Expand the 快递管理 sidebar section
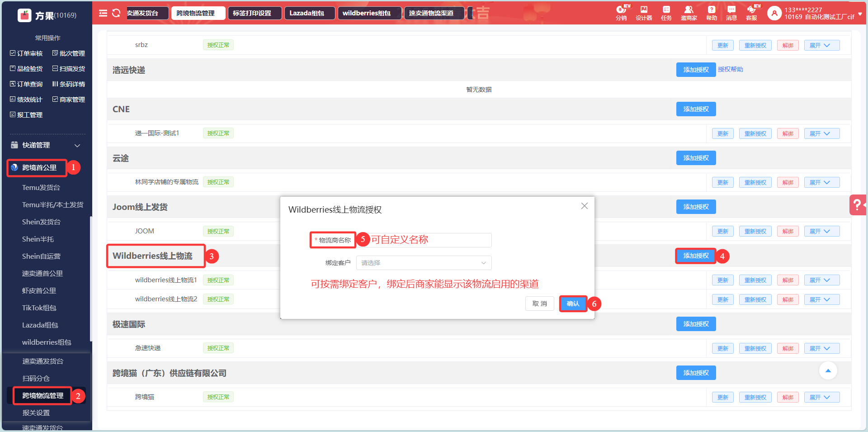Screen dimensions: 868x432 pyautogui.click(x=45, y=145)
